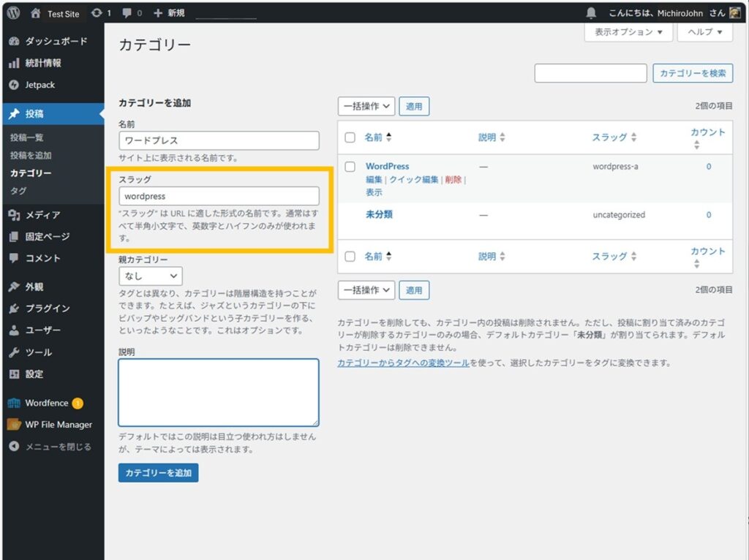Click the WordPress logo icon in admin bar
This screenshot has height=560, width=749.
(x=13, y=13)
